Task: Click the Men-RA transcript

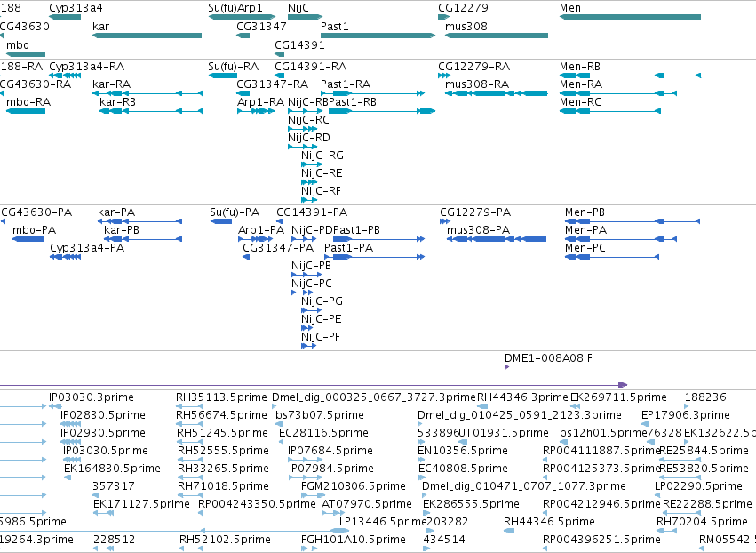Action: 618,93
